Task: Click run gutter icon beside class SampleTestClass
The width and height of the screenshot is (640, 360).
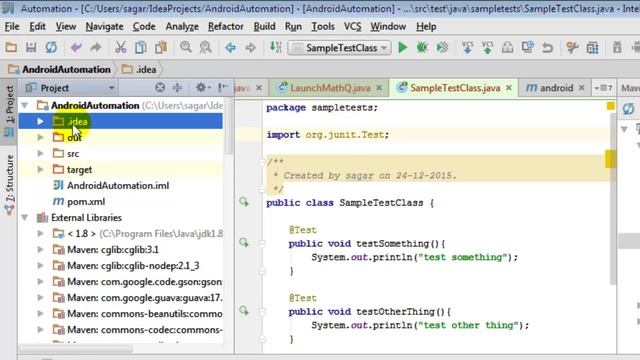Action: [244, 202]
